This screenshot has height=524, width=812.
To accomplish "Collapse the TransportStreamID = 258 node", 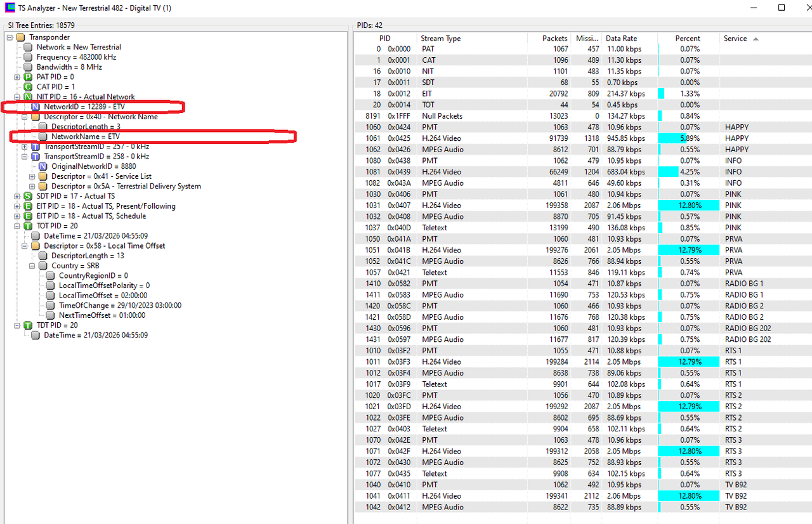I will [25, 156].
